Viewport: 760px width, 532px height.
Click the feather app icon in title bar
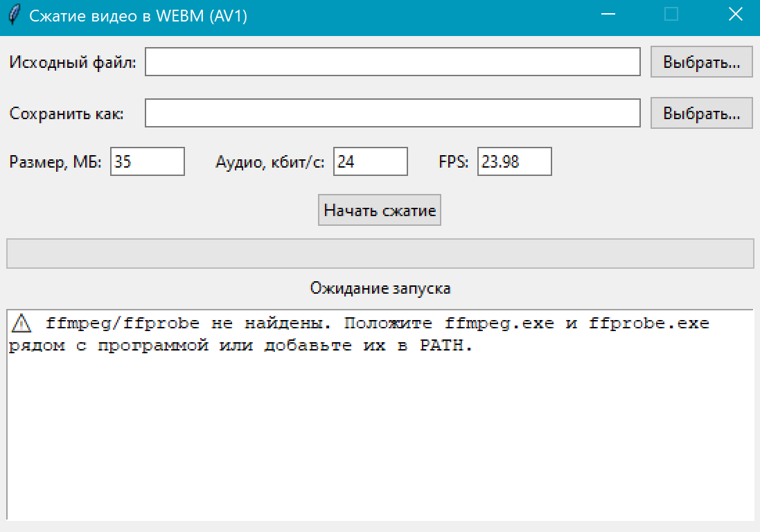(15, 15)
